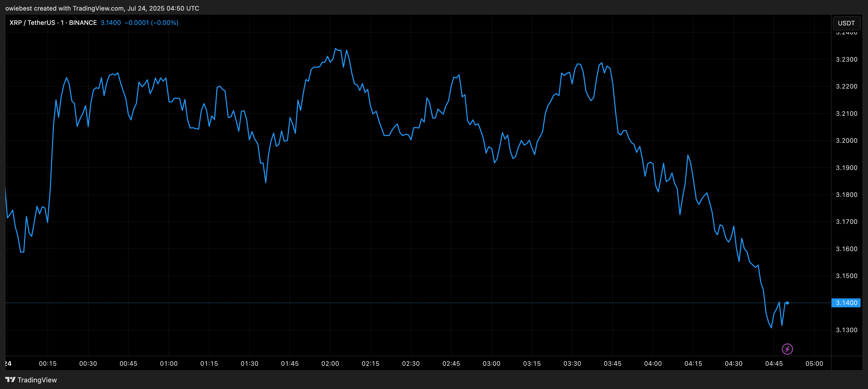Viewport: 868px width, 389px height.
Task: Click the 00:30 time axis label
Action: click(88, 363)
